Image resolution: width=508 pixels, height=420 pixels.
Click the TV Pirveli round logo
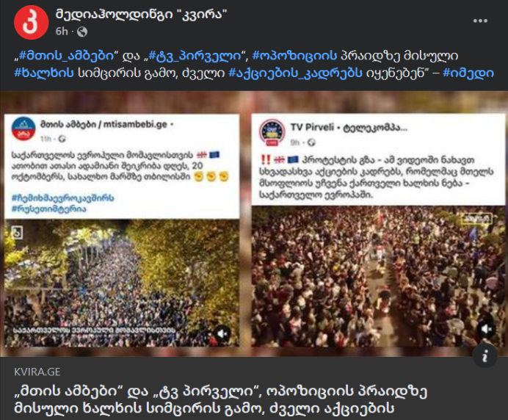pos(272,133)
